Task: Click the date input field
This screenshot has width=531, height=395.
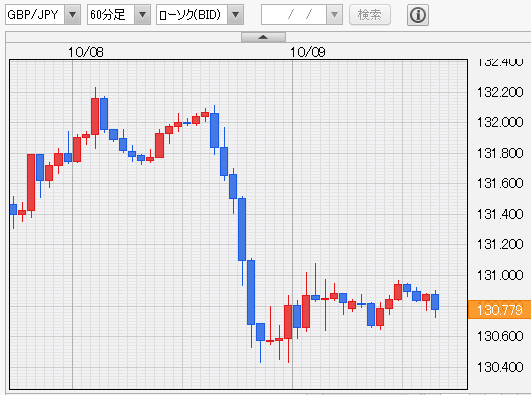Action: pyautogui.click(x=294, y=15)
